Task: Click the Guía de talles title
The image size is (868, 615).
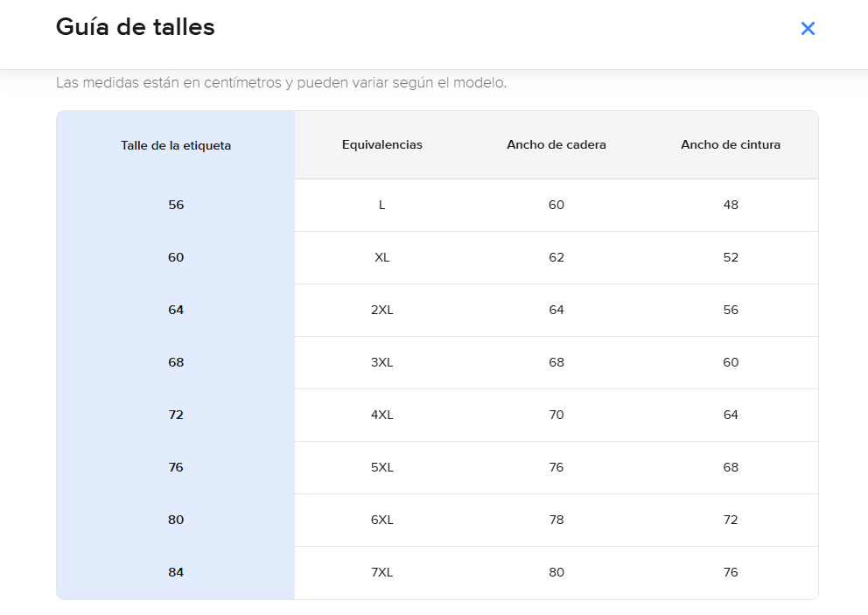Action: point(135,27)
